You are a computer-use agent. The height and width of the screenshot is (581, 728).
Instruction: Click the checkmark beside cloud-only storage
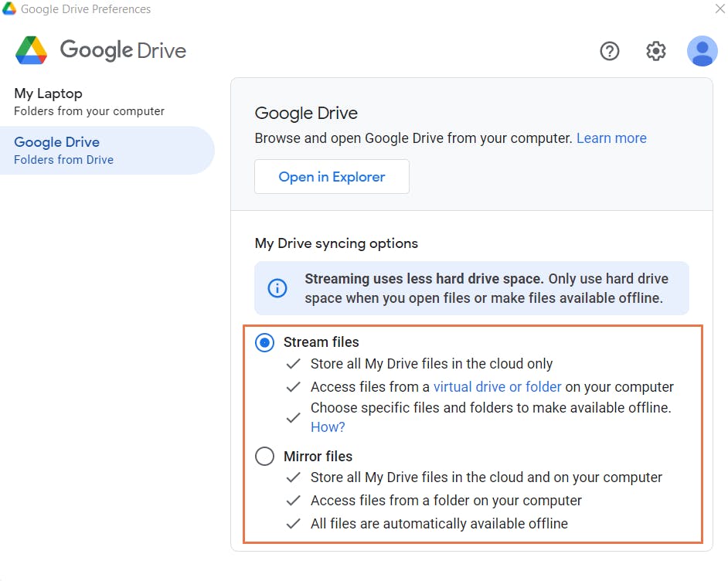click(x=293, y=364)
